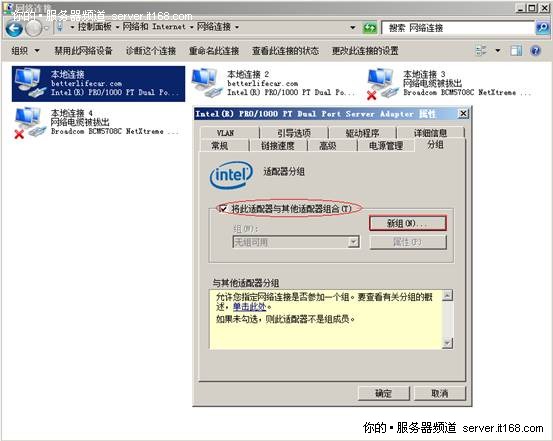Image resolution: width=553 pixels, height=441 pixels.
Task: Select the 本地连接 4 unplugged adapter icon
Action: (x=30, y=122)
